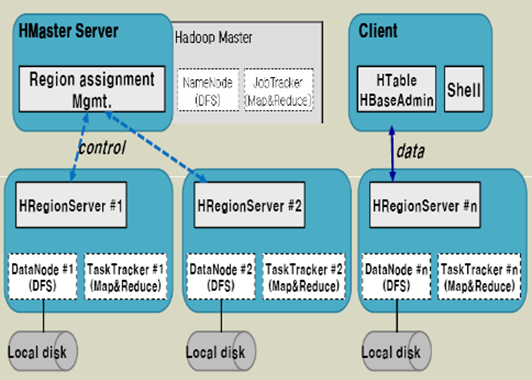Click the DataNode #n (DFS) box

(396, 277)
